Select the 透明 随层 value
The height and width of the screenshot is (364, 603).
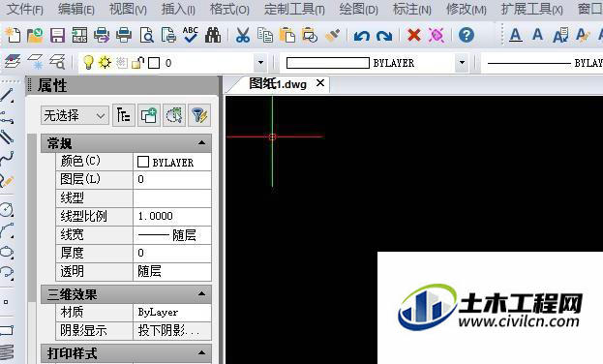tap(172, 272)
